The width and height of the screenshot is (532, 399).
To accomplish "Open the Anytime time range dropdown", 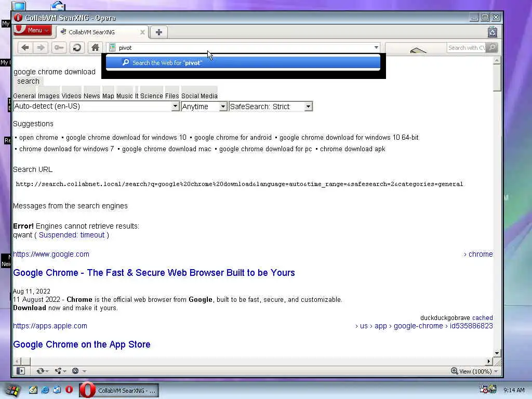I will [204, 107].
